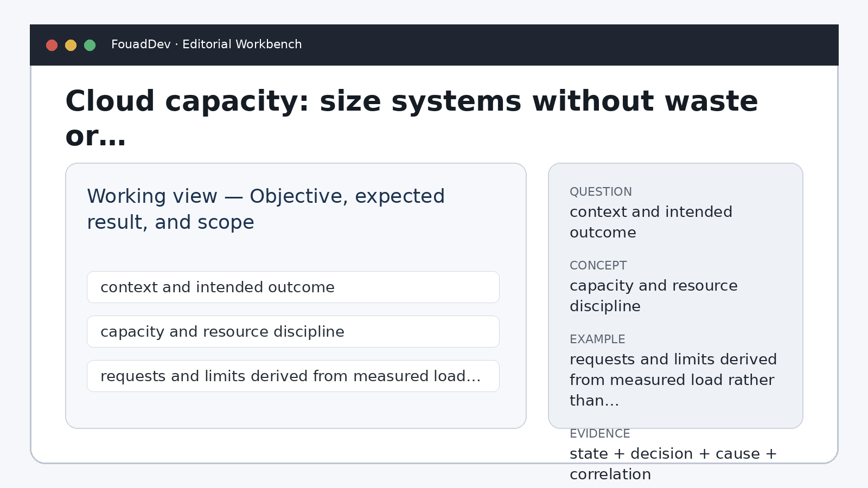Select the 'capacity and resource discipline' row
The image size is (868, 488).
pos(293,332)
